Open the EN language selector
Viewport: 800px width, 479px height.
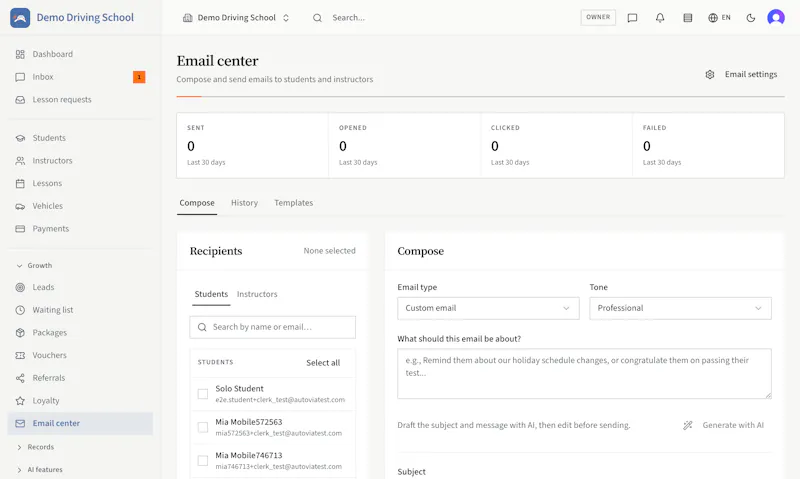click(719, 18)
